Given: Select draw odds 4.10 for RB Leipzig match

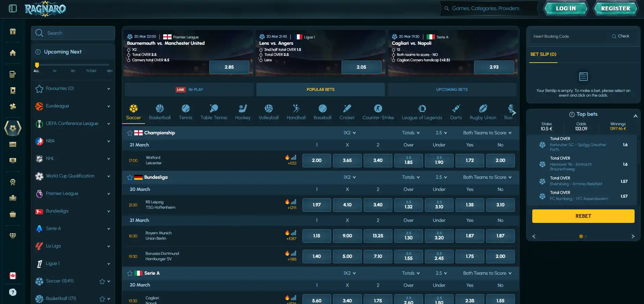Looking at the screenshot, I should coord(347,205).
